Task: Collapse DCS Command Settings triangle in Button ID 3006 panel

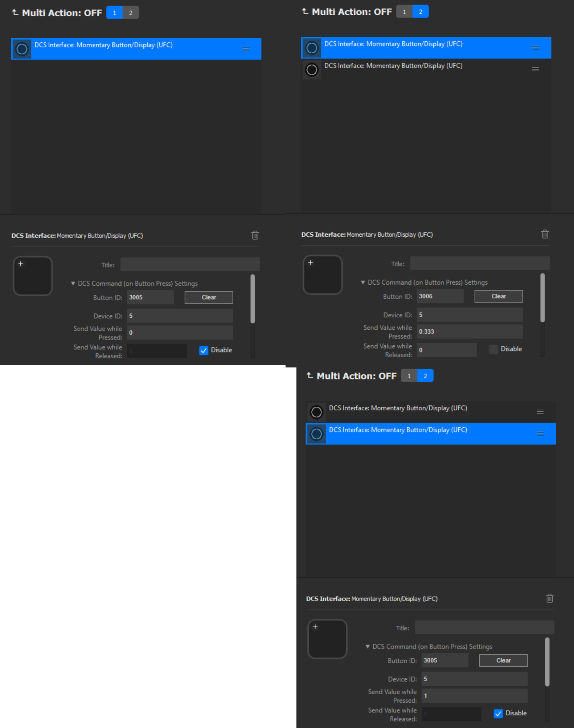Action: [x=363, y=282]
